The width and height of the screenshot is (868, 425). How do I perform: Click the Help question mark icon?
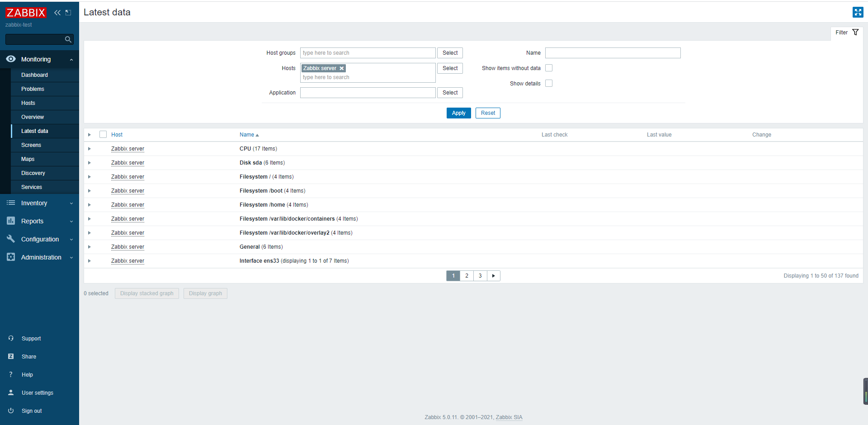coord(11,374)
